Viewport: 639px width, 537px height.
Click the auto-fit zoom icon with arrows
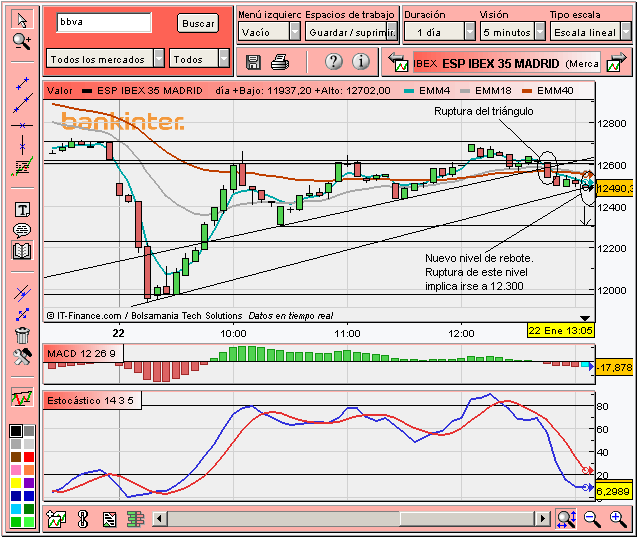click(x=566, y=519)
